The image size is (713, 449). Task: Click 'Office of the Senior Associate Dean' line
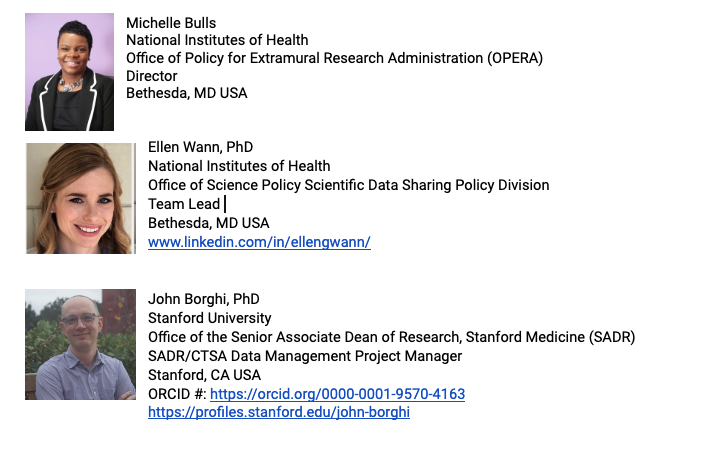tap(392, 337)
